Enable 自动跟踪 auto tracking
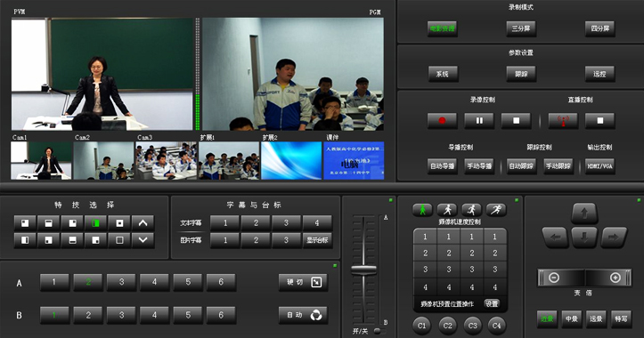 (521, 166)
